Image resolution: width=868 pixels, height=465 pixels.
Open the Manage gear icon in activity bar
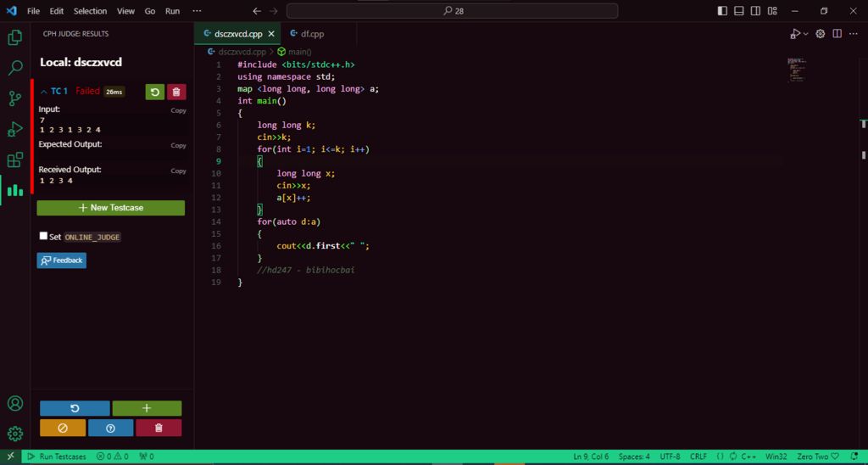click(x=15, y=434)
